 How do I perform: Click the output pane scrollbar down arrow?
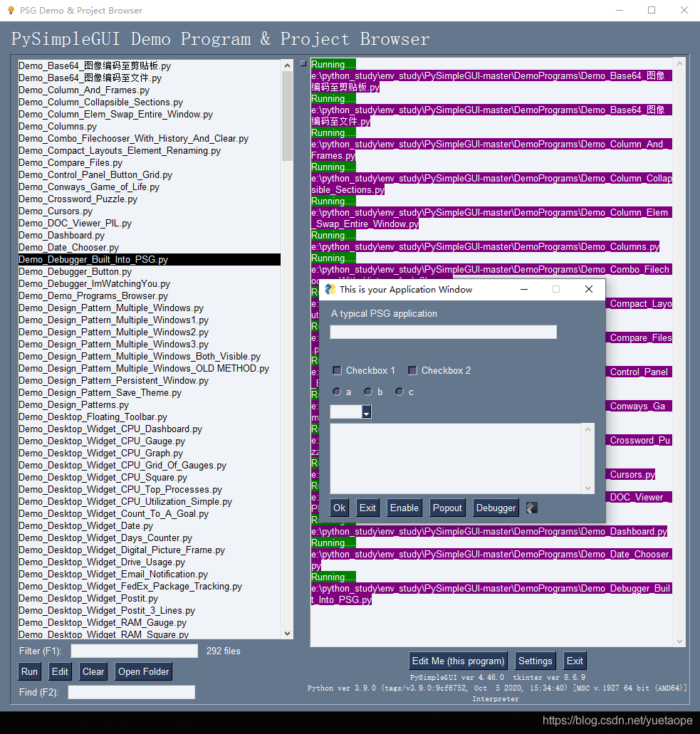click(680, 641)
